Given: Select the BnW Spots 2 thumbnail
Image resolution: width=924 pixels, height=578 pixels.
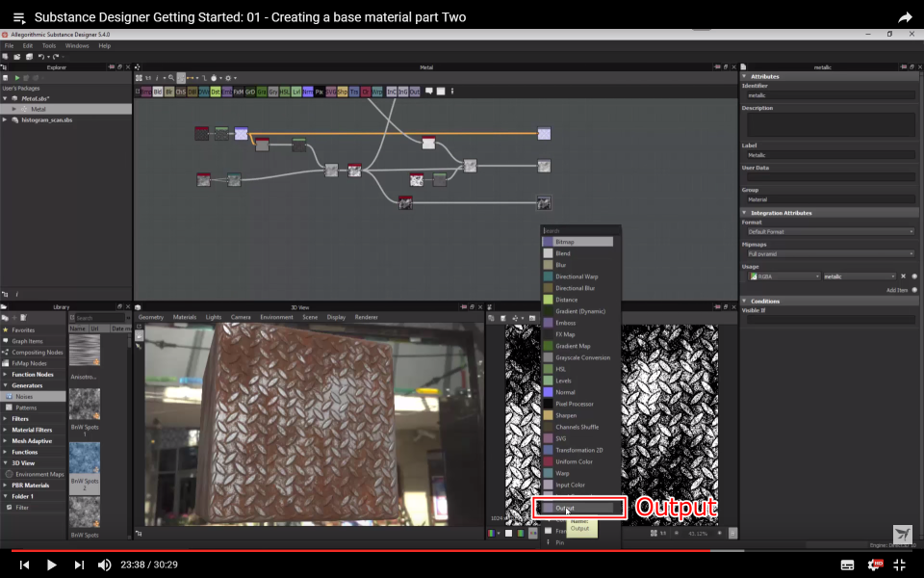Looking at the screenshot, I should pyautogui.click(x=85, y=459).
